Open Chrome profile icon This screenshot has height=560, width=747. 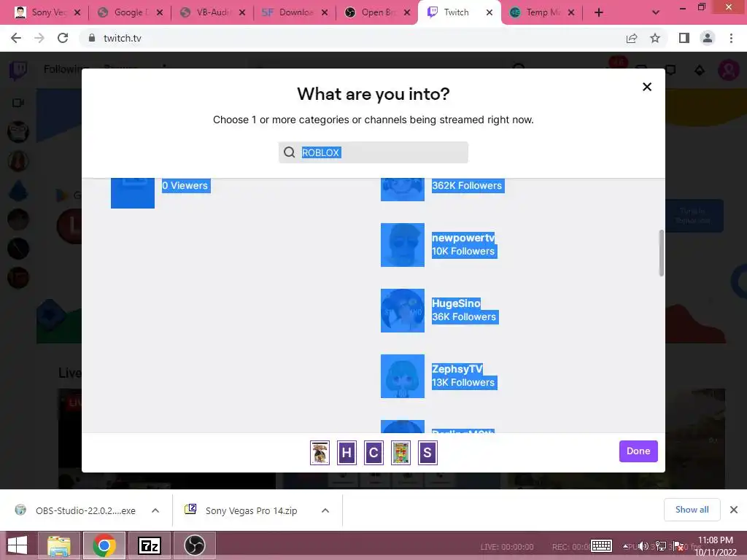[708, 38]
